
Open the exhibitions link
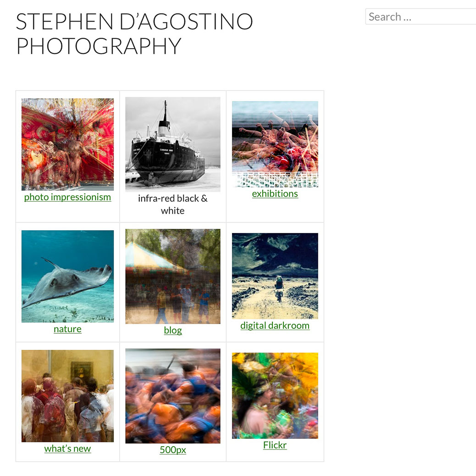275,194
